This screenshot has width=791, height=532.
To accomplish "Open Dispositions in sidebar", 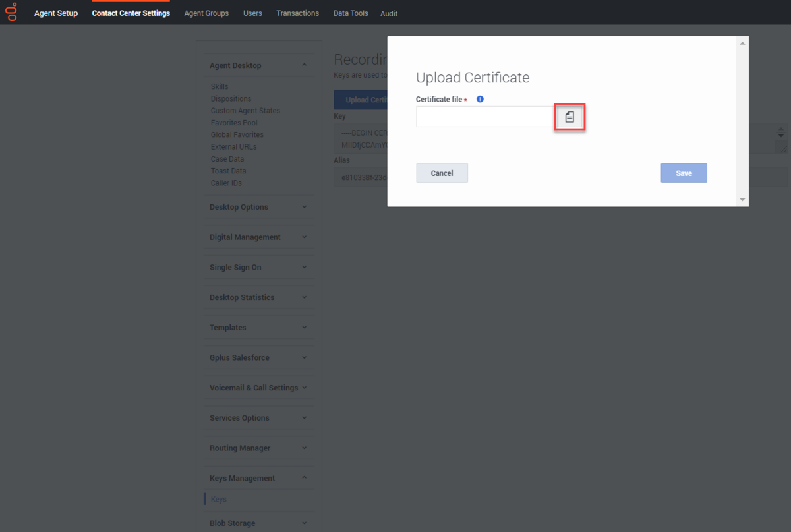I will coord(231,98).
